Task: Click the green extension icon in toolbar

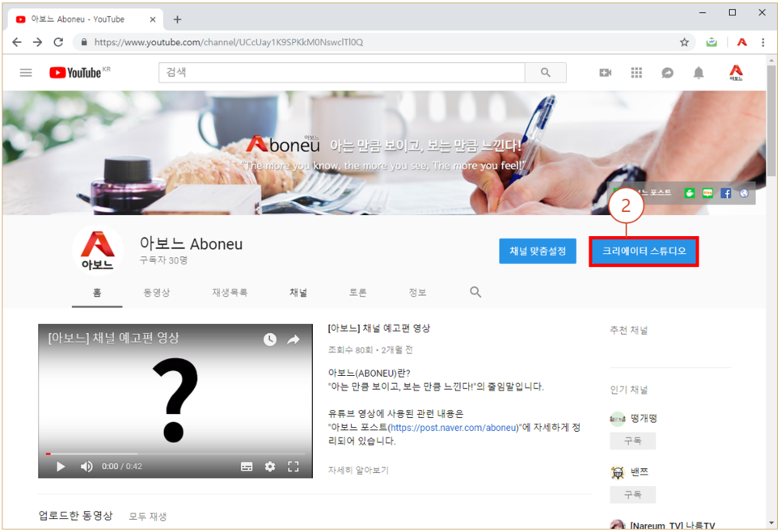Action: [x=711, y=42]
